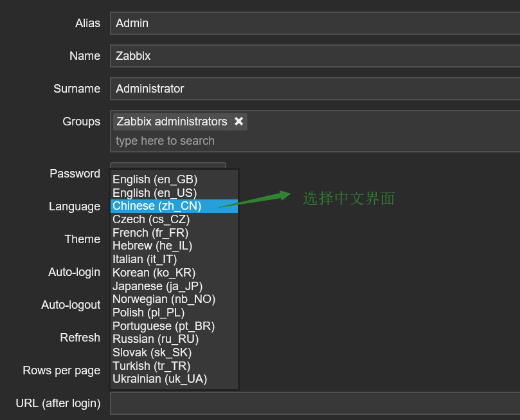
Task: Select Polish (pl_PL) language option
Action: pos(174,313)
